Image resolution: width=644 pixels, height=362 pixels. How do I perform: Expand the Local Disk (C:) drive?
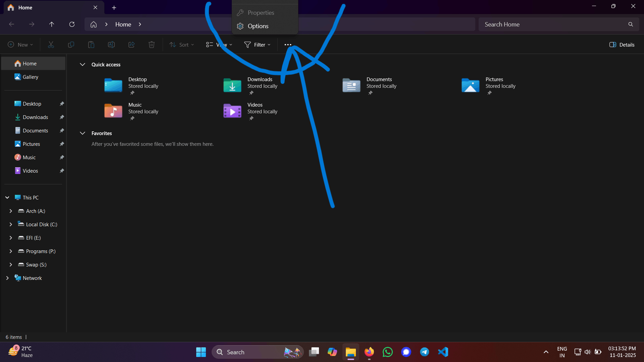coord(11,225)
